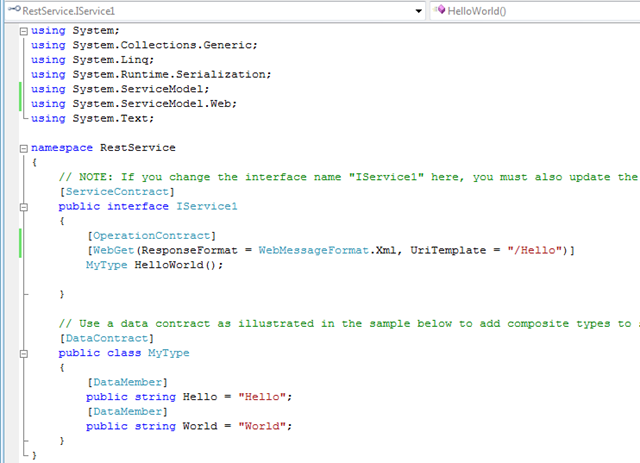Viewport: 640px width, 463px height.
Task: Click the MyType return type before HelloWorld
Action: pos(107,265)
